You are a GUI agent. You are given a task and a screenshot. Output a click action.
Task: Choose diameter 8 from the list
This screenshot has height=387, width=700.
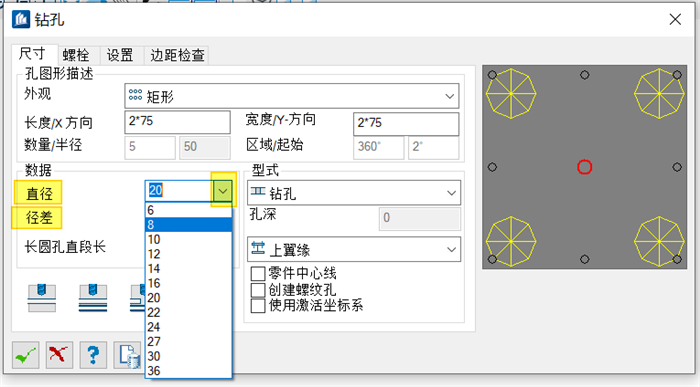pos(188,225)
